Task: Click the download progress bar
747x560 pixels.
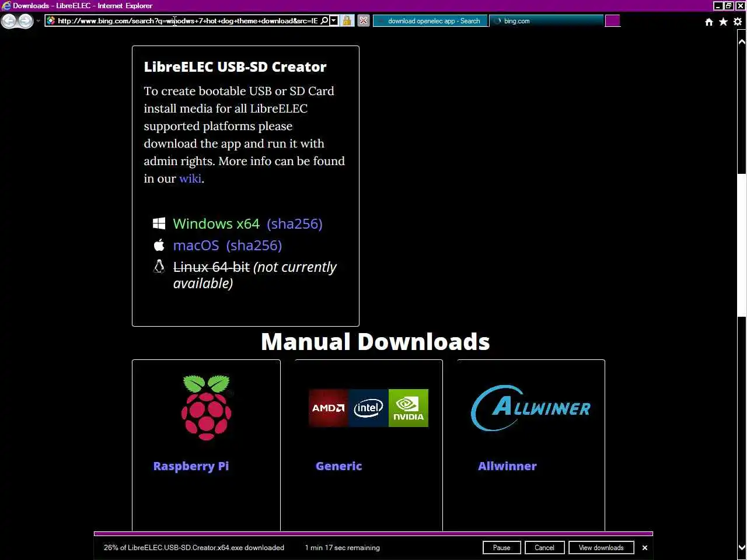Action: coord(373,534)
